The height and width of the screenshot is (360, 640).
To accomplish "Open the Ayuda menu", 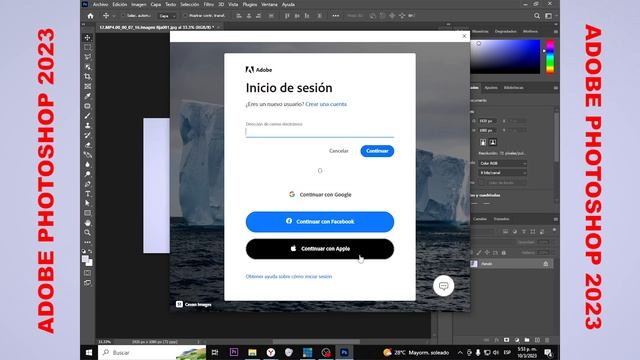I will (x=288, y=4).
